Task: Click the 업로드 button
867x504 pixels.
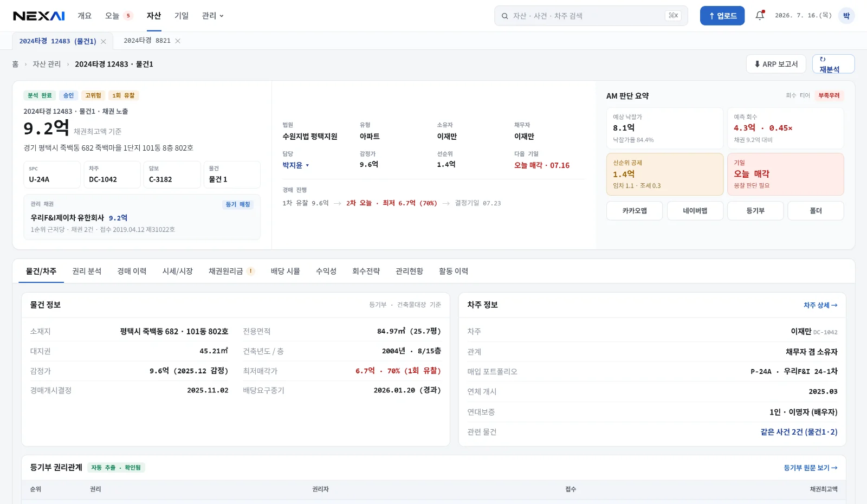Action: pos(722,16)
